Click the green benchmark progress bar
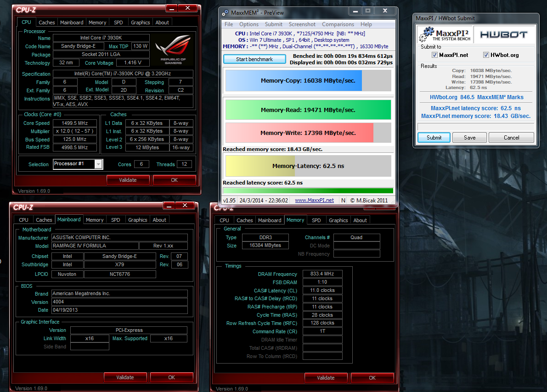The image size is (547, 392). pyautogui.click(x=308, y=191)
